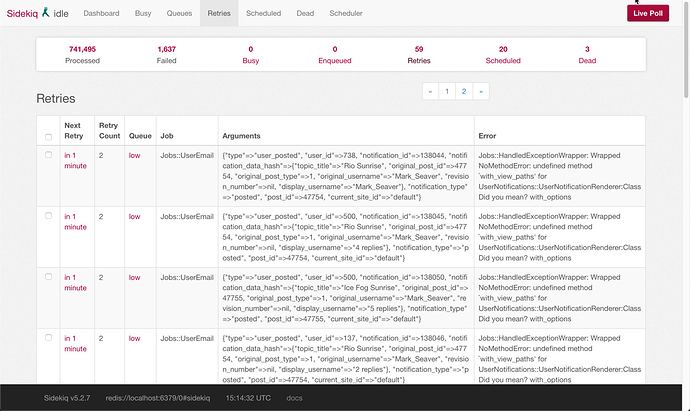
Task: Click the Sidekiq kicker figure icon
Action: [x=45, y=12]
